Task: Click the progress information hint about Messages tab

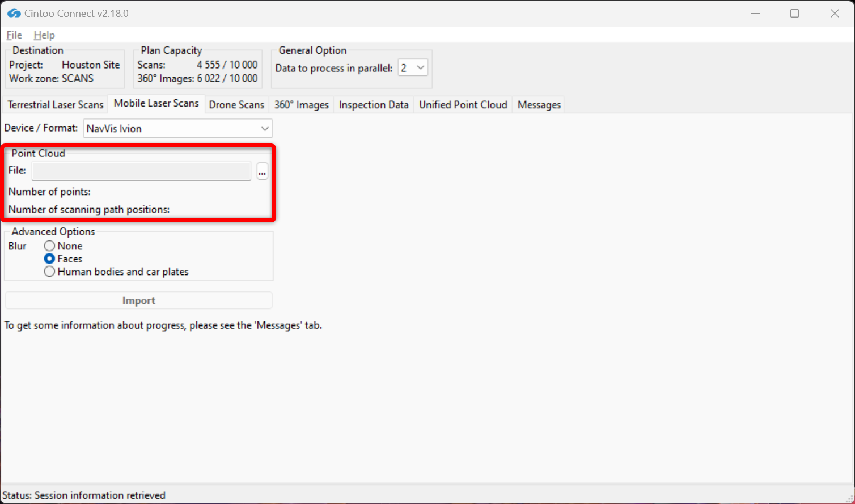Action: (x=163, y=325)
